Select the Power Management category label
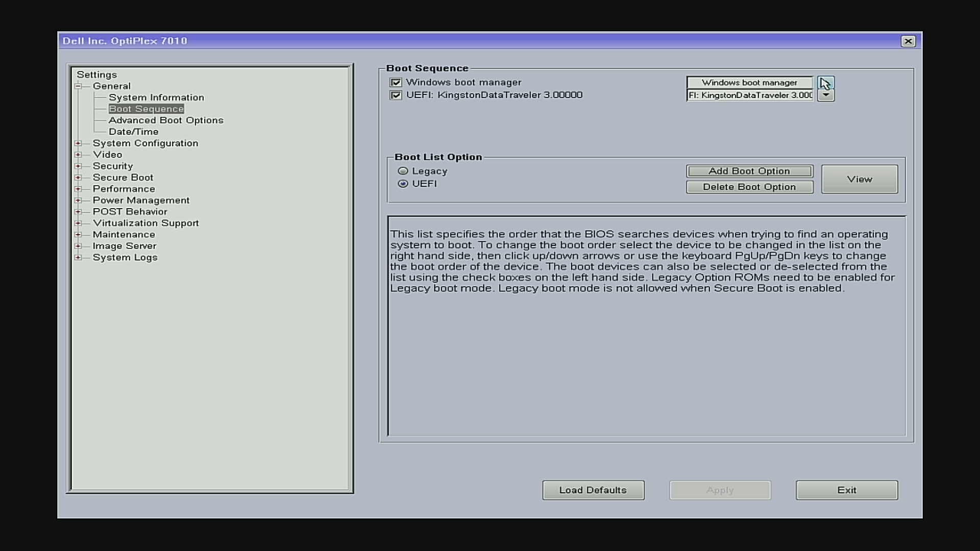Image resolution: width=980 pixels, height=551 pixels. (141, 201)
